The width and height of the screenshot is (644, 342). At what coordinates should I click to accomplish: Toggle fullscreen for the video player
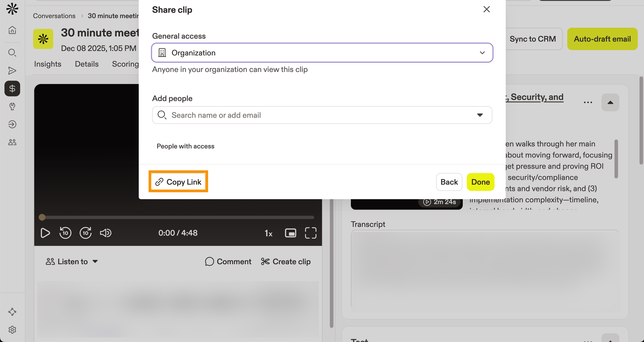(x=311, y=232)
